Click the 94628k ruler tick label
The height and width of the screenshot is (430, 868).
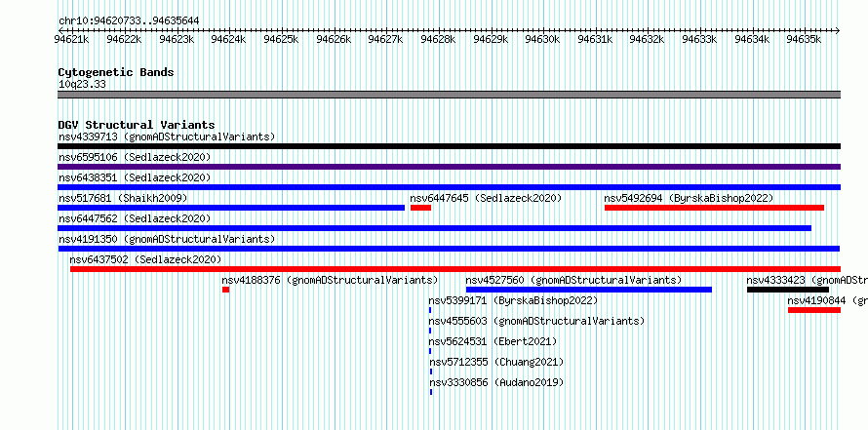point(438,39)
